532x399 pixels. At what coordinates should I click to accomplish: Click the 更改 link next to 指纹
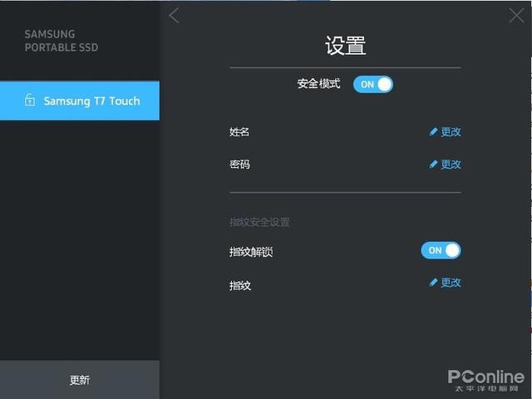pos(451,283)
